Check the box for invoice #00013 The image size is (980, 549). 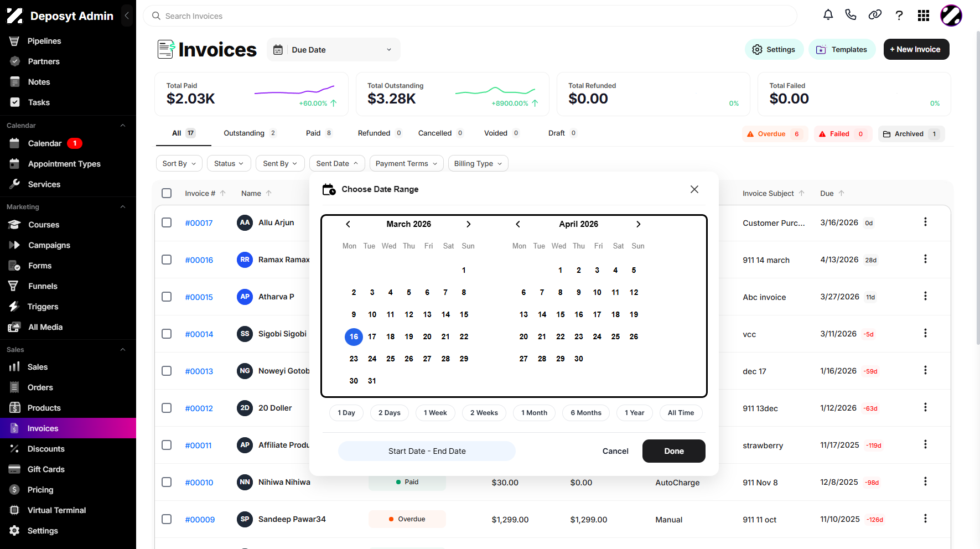(167, 371)
